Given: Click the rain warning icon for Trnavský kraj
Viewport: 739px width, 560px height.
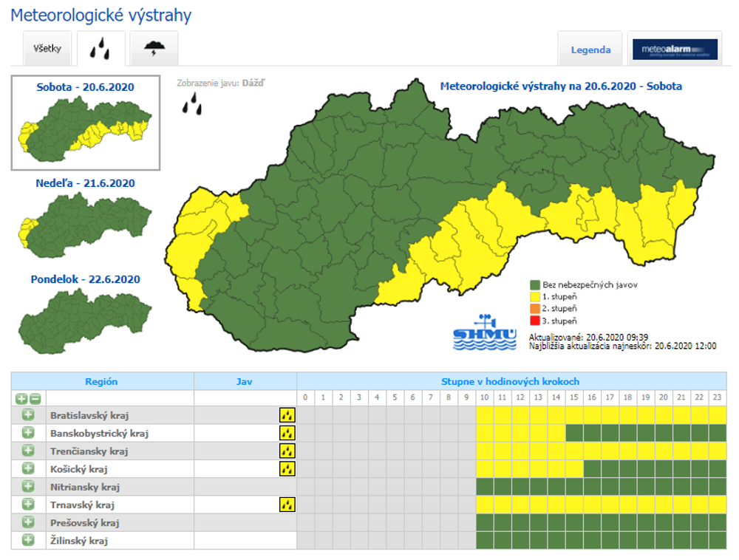Looking at the screenshot, I should tap(287, 505).
